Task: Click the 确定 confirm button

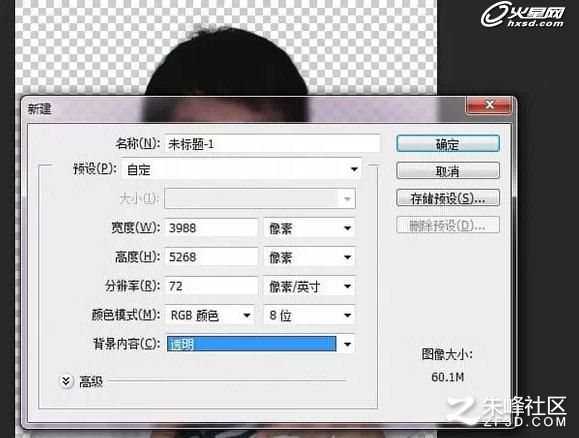Action: pos(448,143)
